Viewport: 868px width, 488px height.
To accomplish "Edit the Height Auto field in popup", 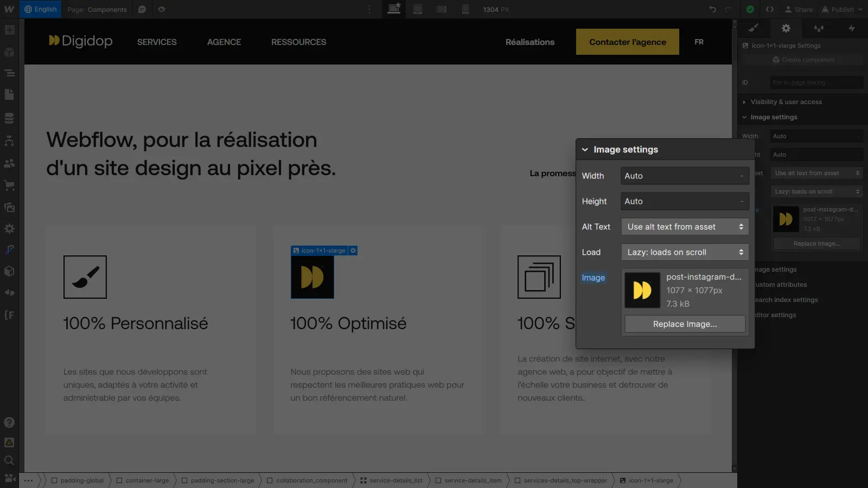I will (x=685, y=201).
